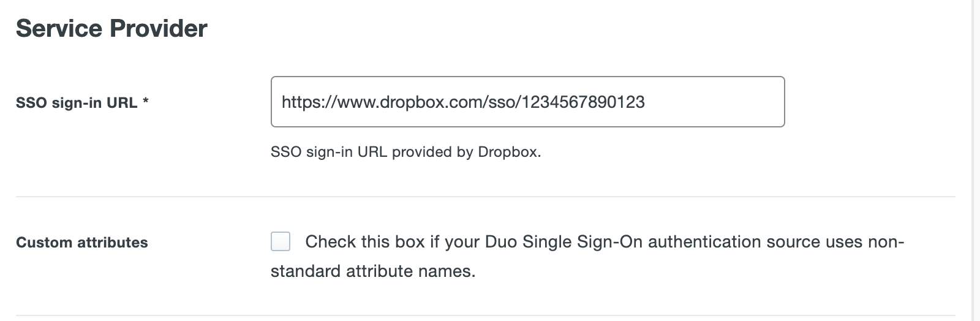Click the required asterisk beside SSO sign-in URL
The image size is (980, 321).
pos(146,103)
